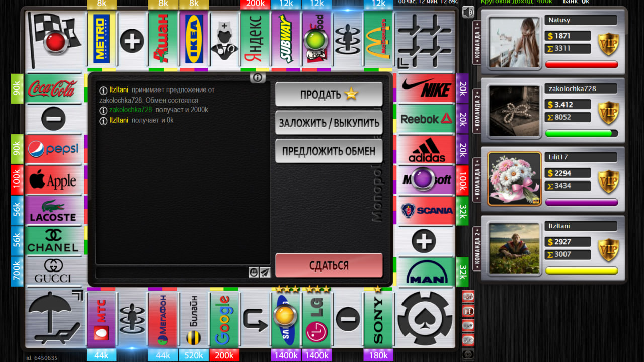The image size is (644, 362).
Task: Select the МегаФон property cell
Action: click(x=163, y=319)
